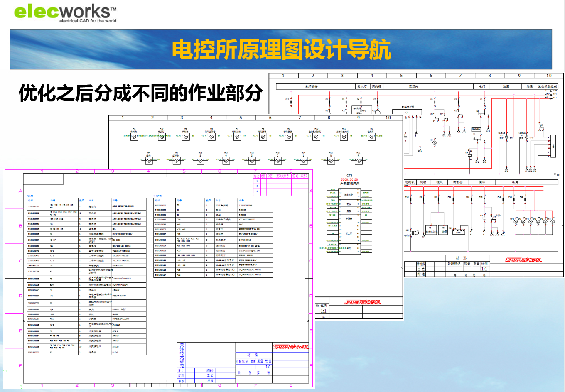Click the 油压 header cell in right schematic
The width and height of the screenshot is (565, 392).
click(x=506, y=86)
